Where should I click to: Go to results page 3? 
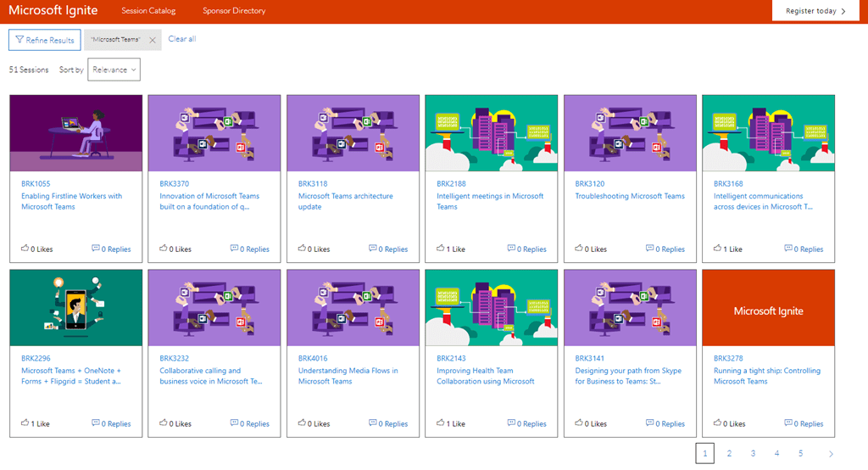pos(753,453)
